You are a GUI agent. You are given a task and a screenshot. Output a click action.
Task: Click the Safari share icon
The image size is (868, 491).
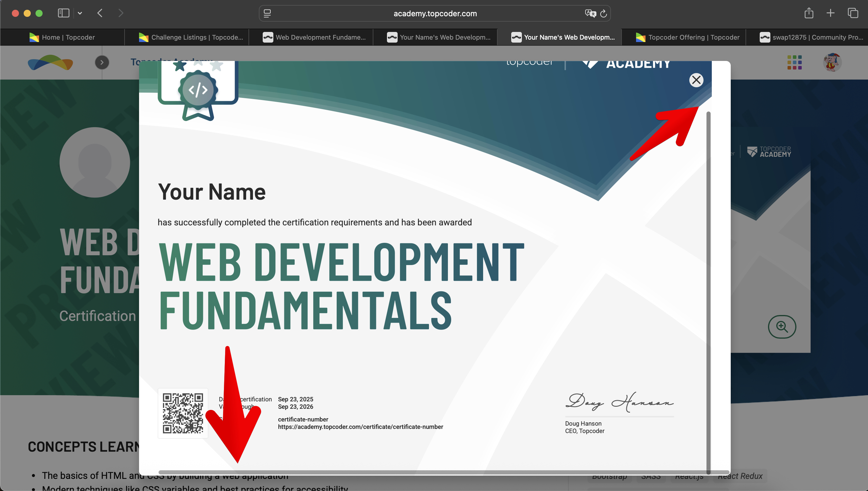point(809,13)
